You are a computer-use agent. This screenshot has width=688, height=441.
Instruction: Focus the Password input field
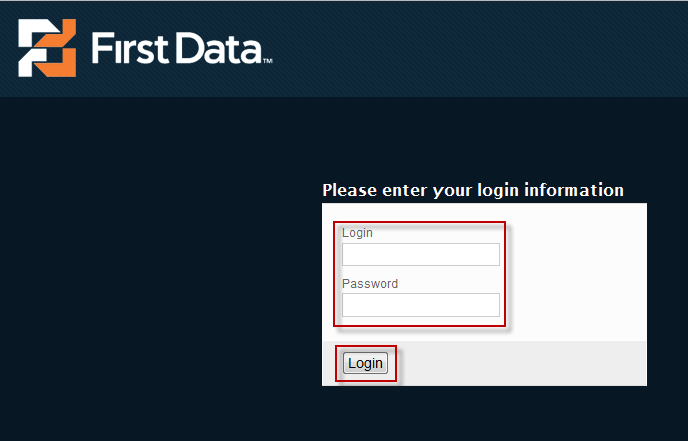pyautogui.click(x=421, y=305)
